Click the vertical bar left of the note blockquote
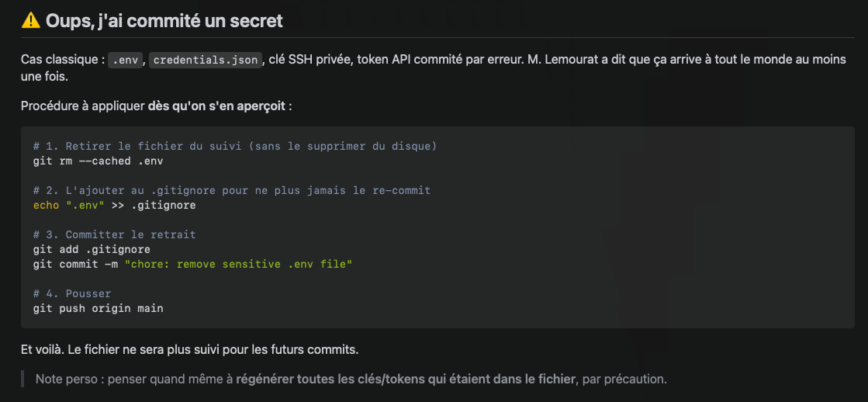Screen dimensions: 868x402 [22, 379]
